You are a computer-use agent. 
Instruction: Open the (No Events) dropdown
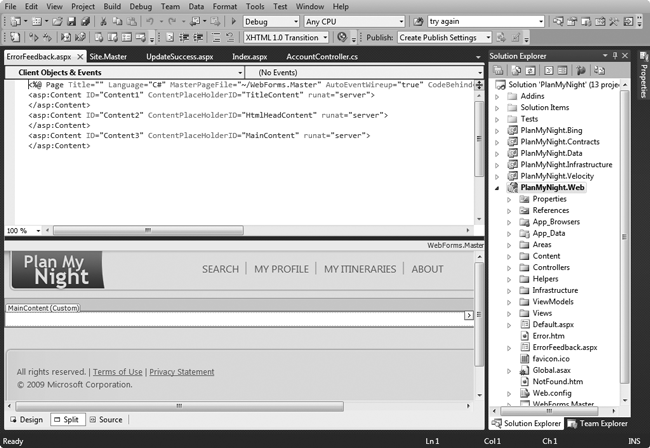click(x=480, y=73)
